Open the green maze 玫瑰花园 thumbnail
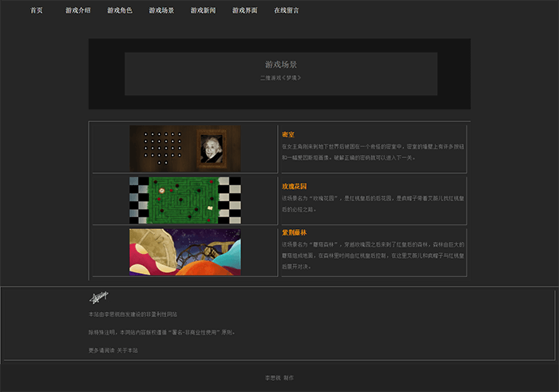559x392 pixels. (x=184, y=200)
